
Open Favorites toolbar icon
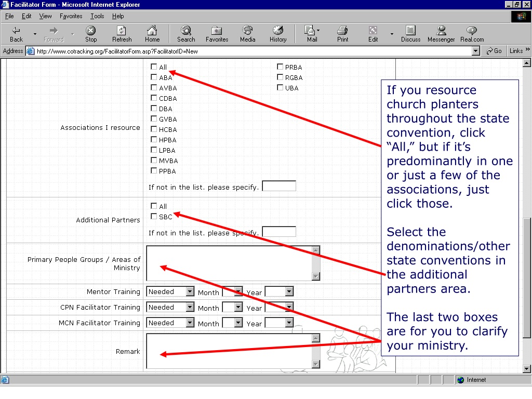click(x=217, y=34)
